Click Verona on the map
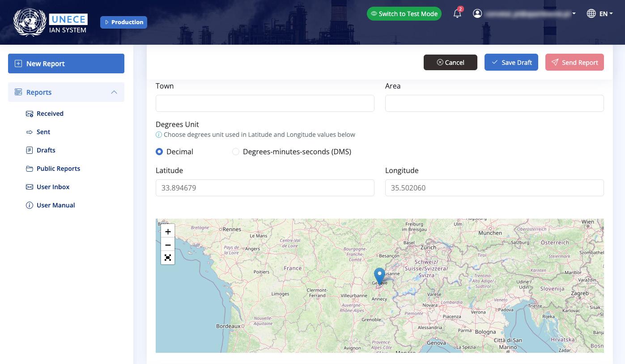The width and height of the screenshot is (625, 364). (478, 312)
